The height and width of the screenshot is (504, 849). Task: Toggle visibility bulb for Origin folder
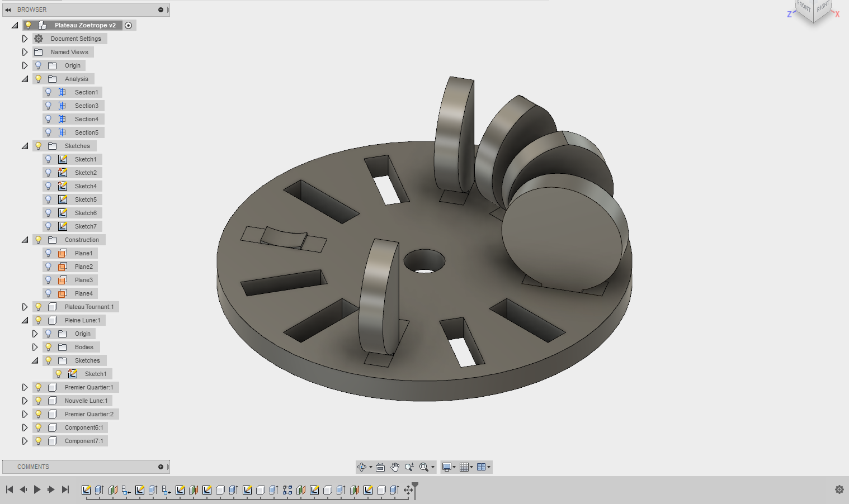[x=39, y=65]
